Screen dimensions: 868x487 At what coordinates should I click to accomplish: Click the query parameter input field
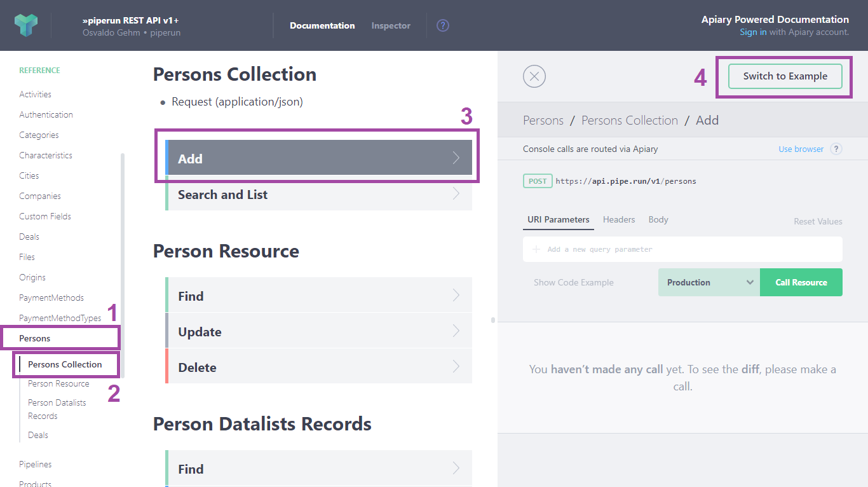(682, 249)
